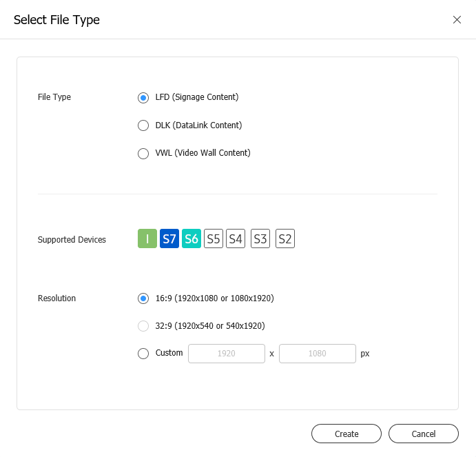Toggle the S6 supported device icon

tap(192, 238)
